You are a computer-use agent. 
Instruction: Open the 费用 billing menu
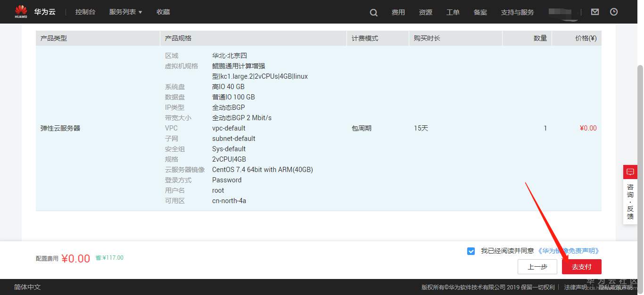(398, 12)
